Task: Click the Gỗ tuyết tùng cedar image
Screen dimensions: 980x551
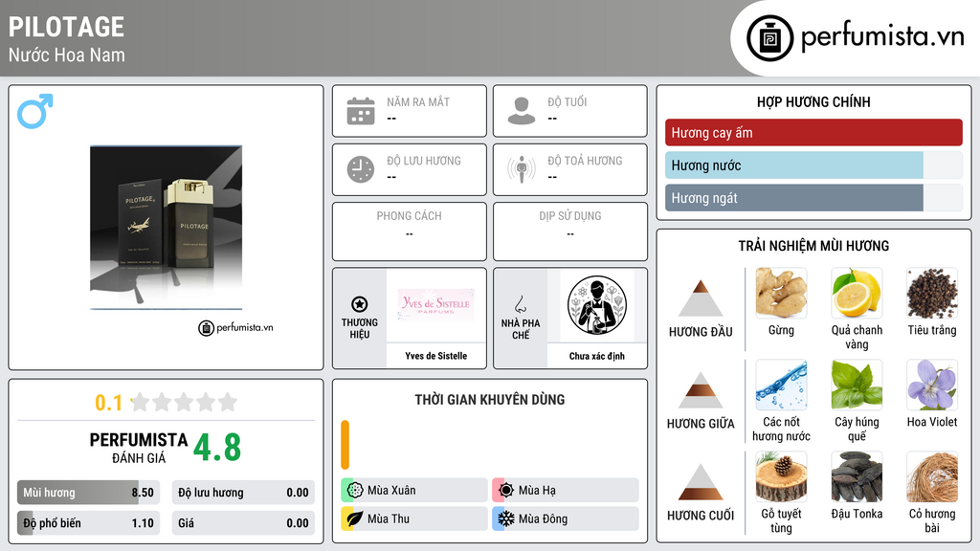Action: (x=781, y=476)
